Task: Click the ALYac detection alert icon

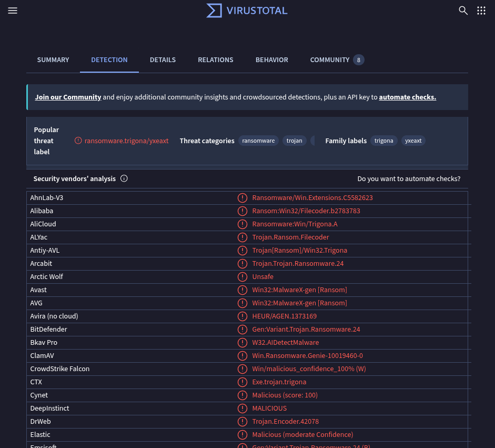Action: [x=243, y=237]
